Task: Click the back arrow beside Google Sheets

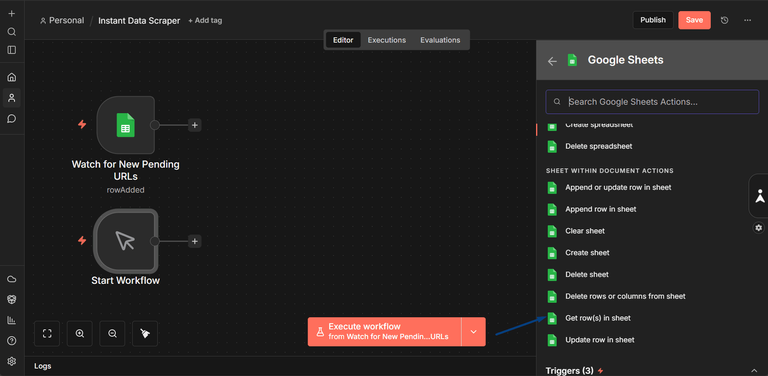Action: coord(552,61)
